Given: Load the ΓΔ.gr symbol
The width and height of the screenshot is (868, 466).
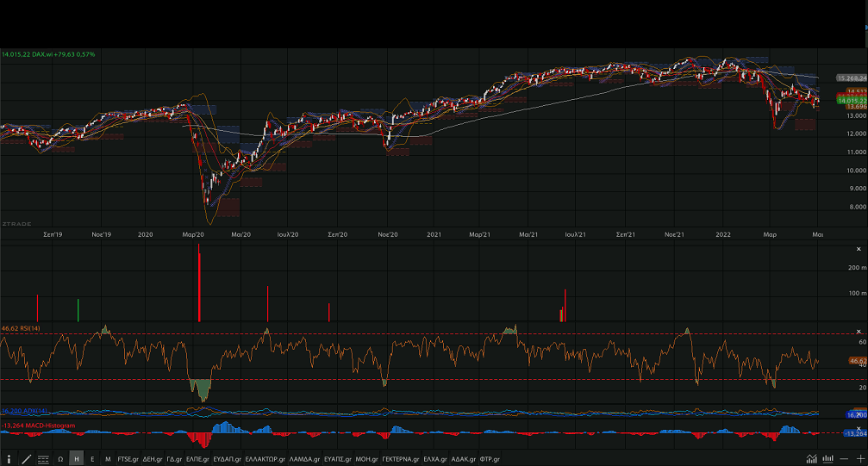Looking at the screenshot, I should tap(174, 459).
